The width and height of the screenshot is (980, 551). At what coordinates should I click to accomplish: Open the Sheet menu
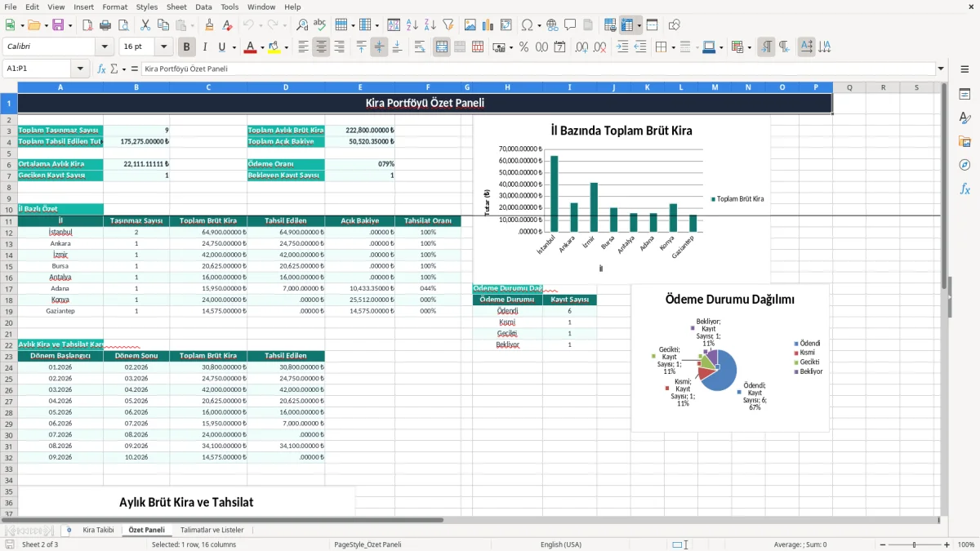click(176, 7)
